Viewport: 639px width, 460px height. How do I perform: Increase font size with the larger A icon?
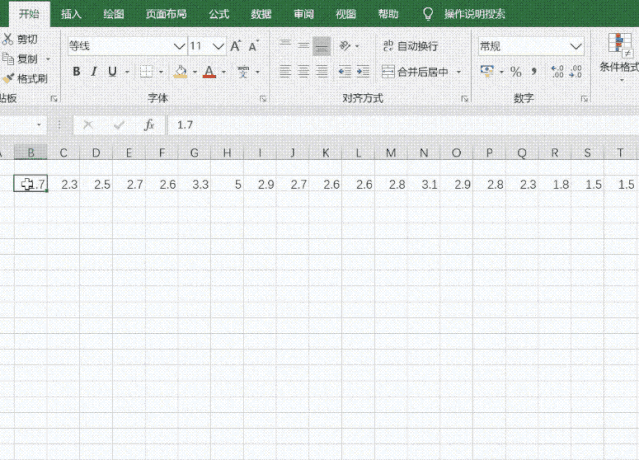pos(236,46)
